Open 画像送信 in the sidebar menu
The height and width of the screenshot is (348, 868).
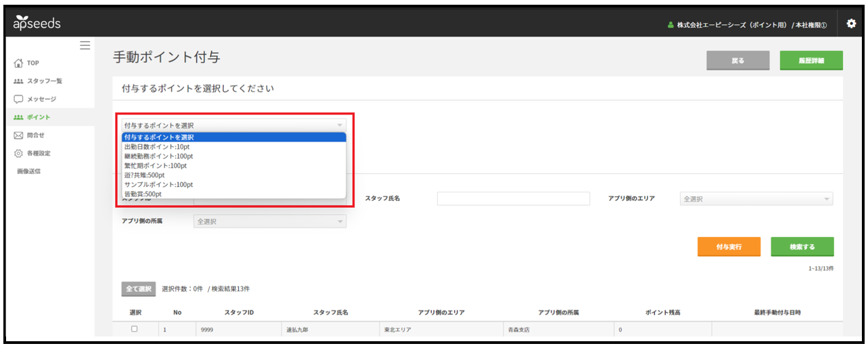28,171
